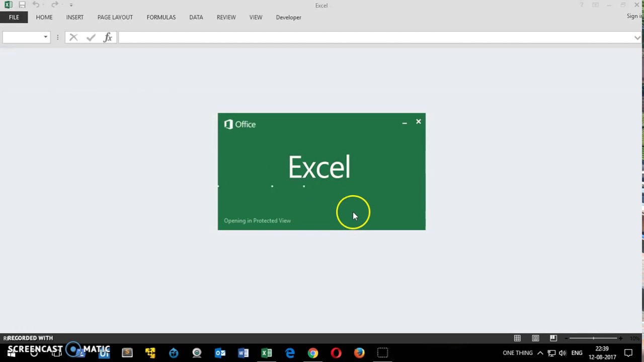
Task: Expand the formula bar chevron
Action: pos(637,37)
